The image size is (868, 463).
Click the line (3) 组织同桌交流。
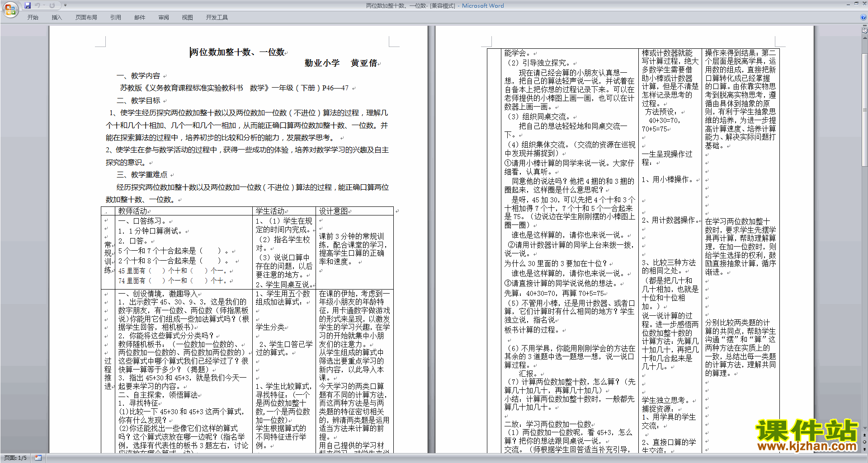pos(538,117)
